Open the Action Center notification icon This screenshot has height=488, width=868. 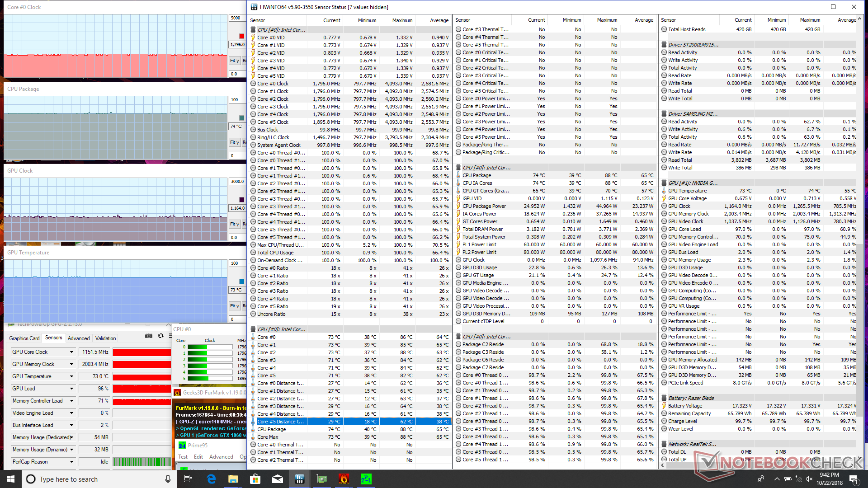tap(854, 479)
